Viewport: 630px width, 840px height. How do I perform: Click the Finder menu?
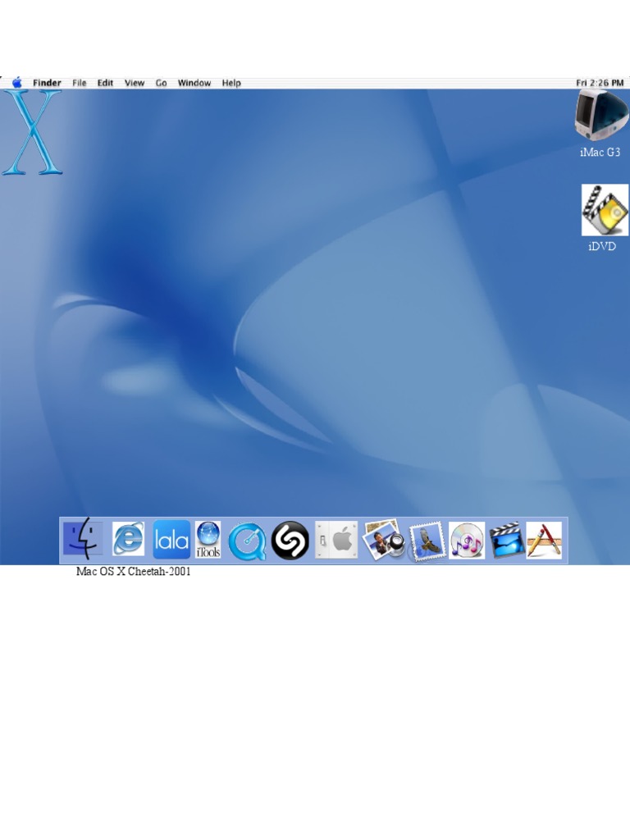[47, 83]
